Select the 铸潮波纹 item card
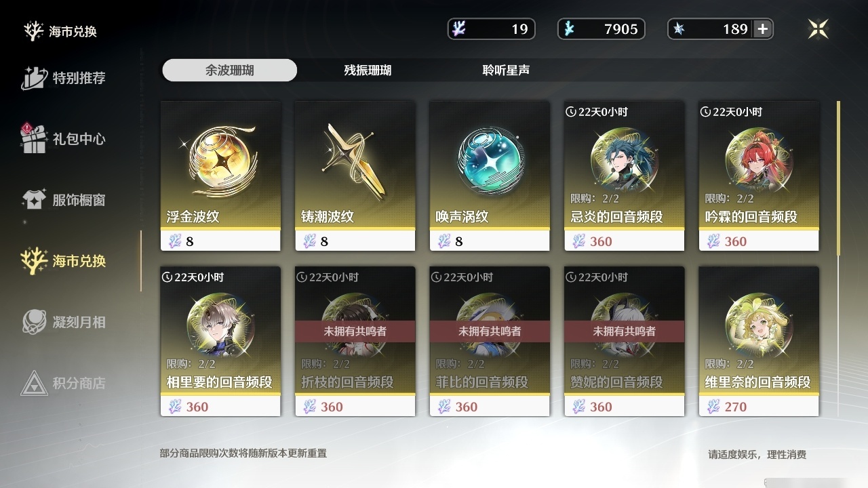This screenshot has height=488, width=868. click(355, 176)
